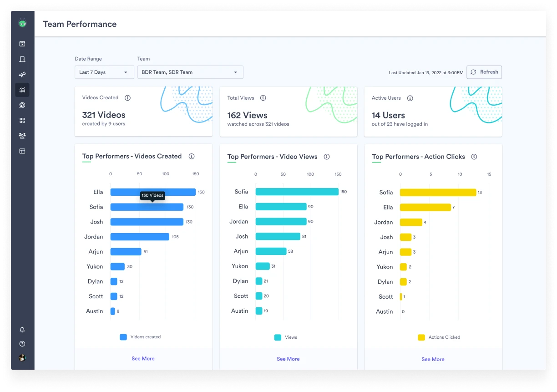Click the 321 Videos heading

point(104,115)
